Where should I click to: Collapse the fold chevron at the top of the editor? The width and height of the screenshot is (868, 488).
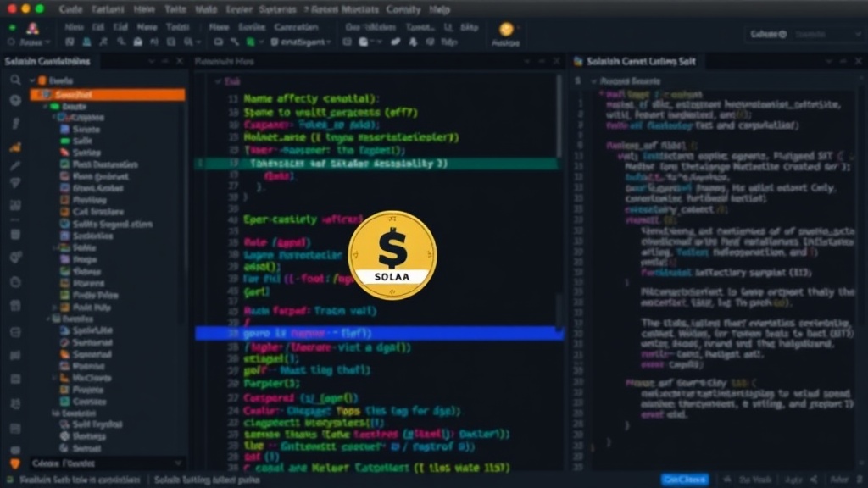(218, 81)
